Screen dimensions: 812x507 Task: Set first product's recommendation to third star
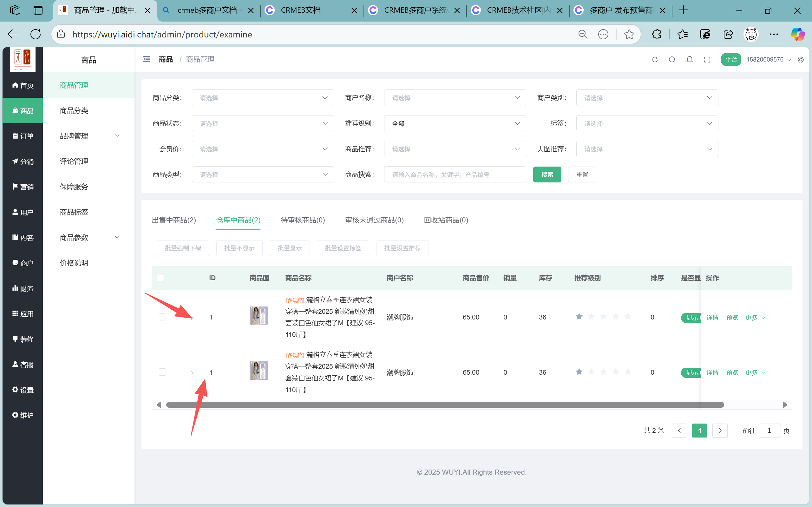click(603, 317)
